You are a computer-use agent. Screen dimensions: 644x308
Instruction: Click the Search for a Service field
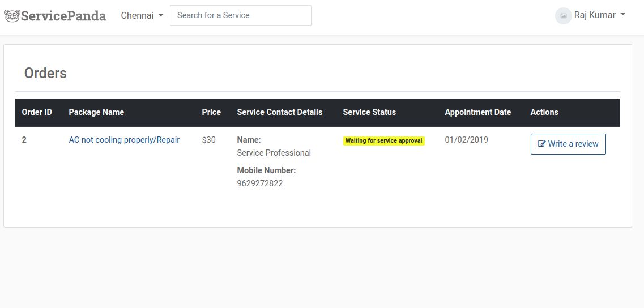(x=241, y=15)
